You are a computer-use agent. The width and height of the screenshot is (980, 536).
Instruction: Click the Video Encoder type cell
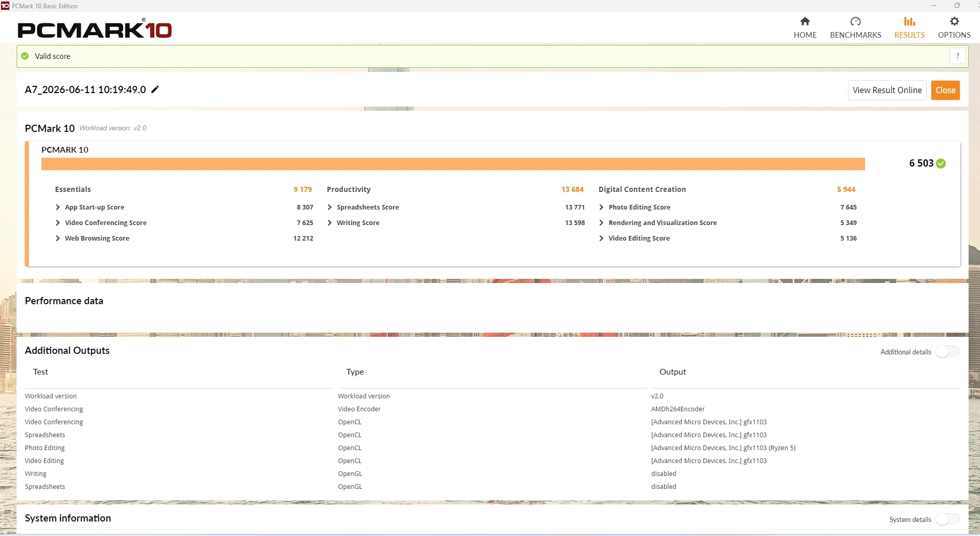tap(359, 409)
